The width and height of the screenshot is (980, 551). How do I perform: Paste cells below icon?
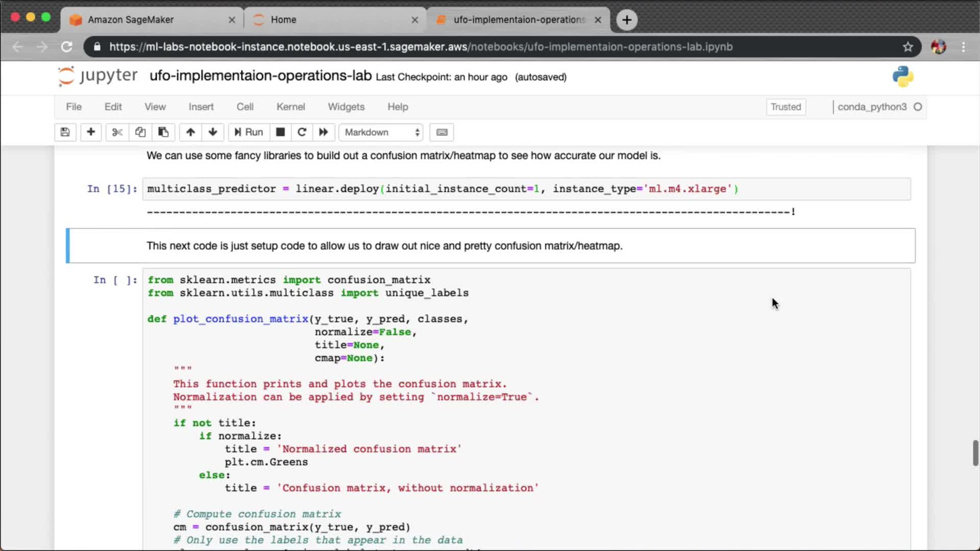[x=163, y=132]
